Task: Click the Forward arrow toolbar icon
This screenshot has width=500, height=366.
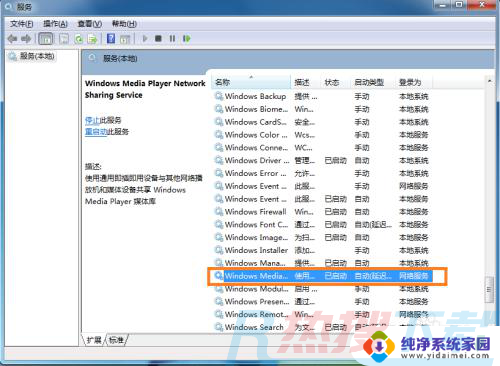Action: (x=26, y=39)
